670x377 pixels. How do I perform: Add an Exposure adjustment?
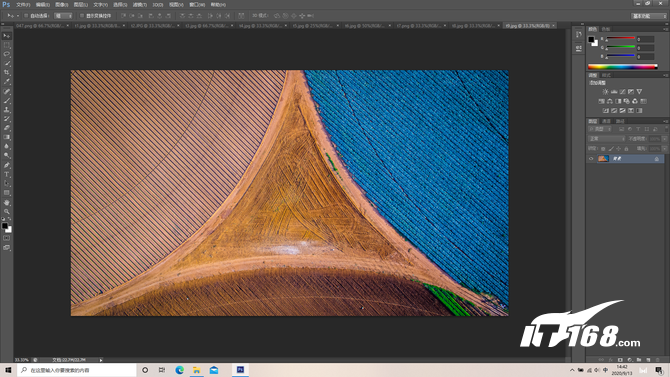pos(631,91)
